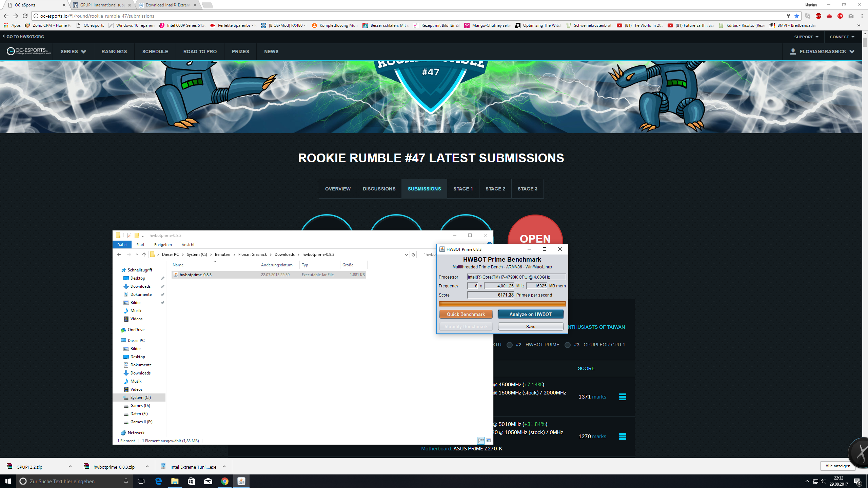Switch to GPUPI International browser tab

(102, 5)
